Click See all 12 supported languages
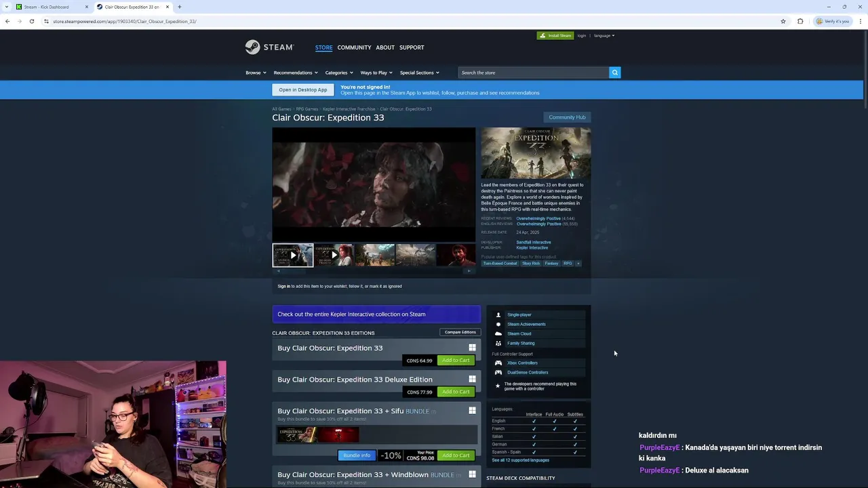Screen dimensions: 868x488 (x=521, y=460)
